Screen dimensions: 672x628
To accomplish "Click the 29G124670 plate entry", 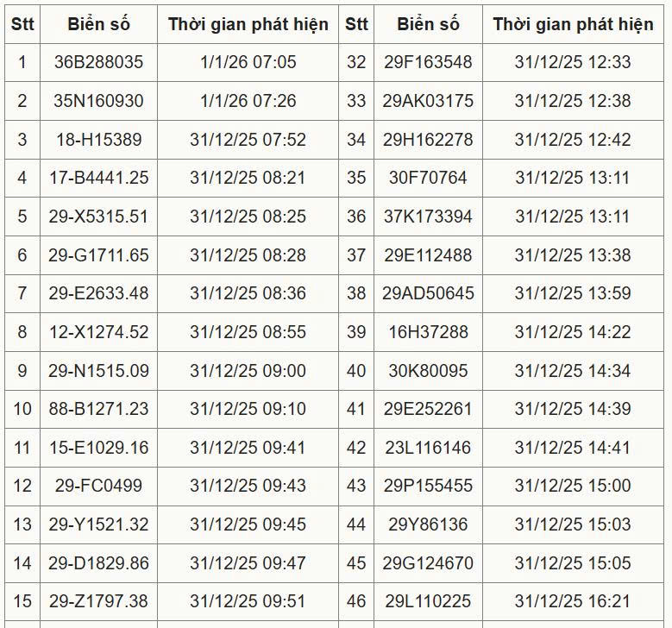I will click(x=428, y=563).
